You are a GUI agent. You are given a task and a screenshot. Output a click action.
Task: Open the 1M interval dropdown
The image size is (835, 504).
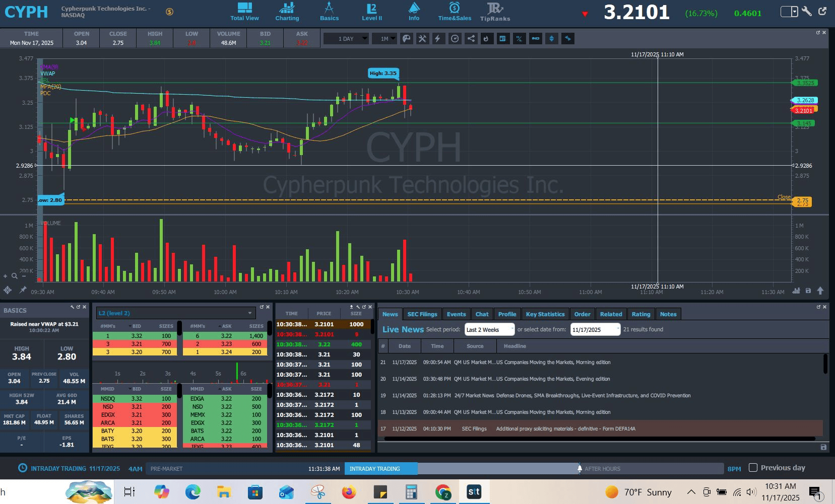pos(384,39)
